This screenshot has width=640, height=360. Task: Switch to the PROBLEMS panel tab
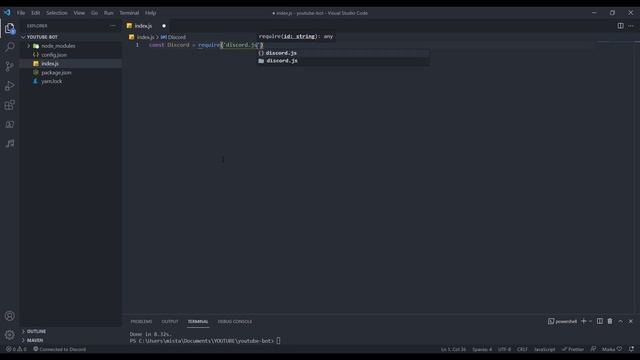click(141, 322)
